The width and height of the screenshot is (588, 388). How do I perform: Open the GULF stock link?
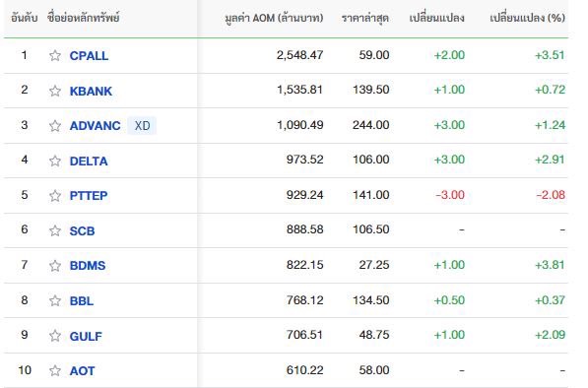point(86,336)
